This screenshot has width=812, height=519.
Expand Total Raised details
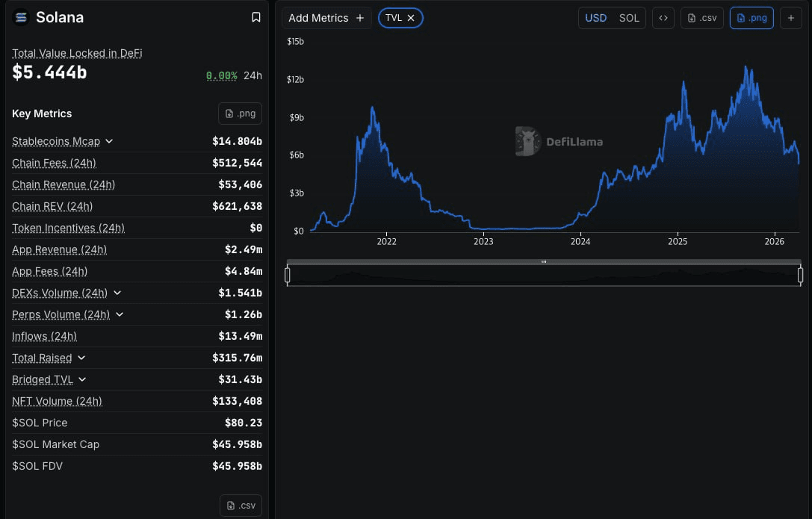(81, 358)
